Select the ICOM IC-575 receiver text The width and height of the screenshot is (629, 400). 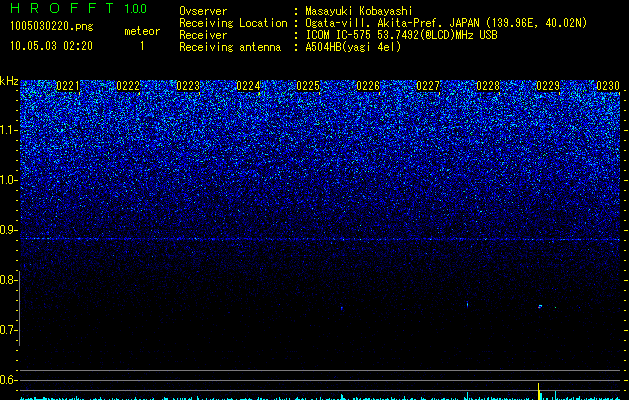pyautogui.click(x=401, y=35)
